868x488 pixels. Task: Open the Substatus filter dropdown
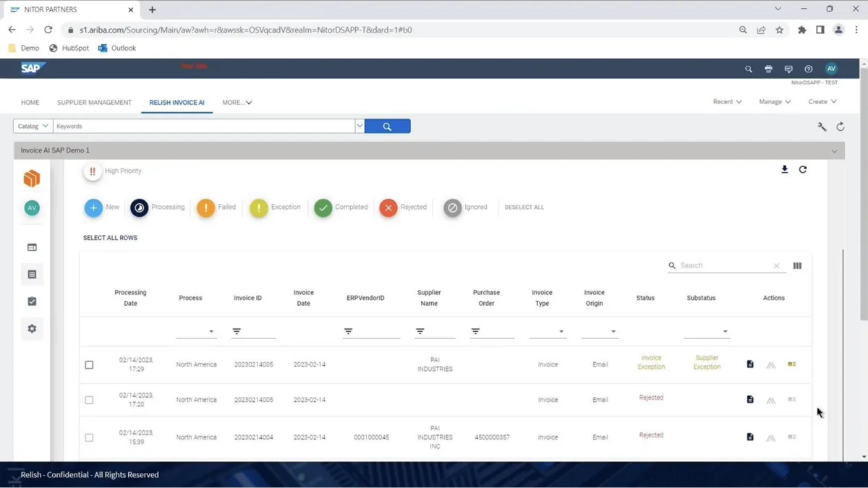coord(707,331)
